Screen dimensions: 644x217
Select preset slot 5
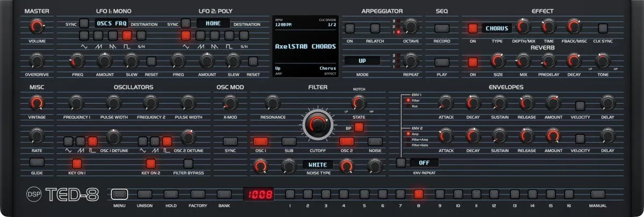click(364, 194)
